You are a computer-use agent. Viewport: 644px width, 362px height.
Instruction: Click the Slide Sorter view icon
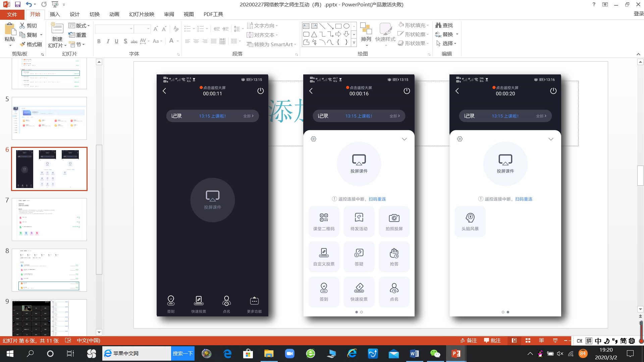click(528, 341)
